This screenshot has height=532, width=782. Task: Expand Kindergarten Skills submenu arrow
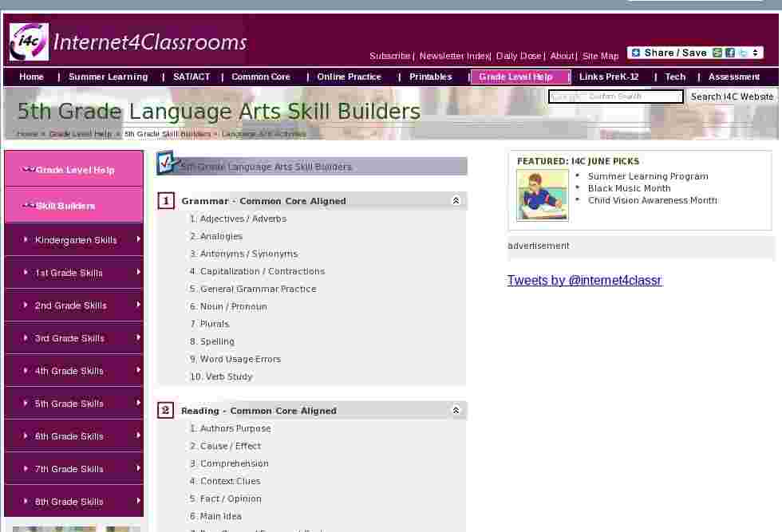pyautogui.click(x=138, y=239)
